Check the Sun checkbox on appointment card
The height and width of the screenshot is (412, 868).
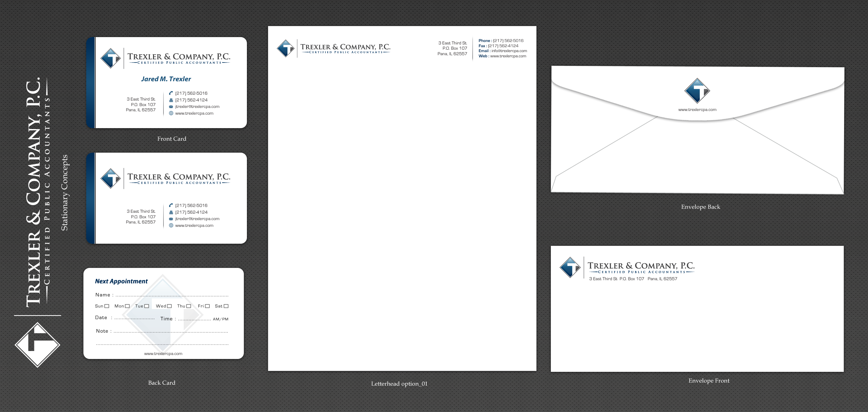[107, 306]
